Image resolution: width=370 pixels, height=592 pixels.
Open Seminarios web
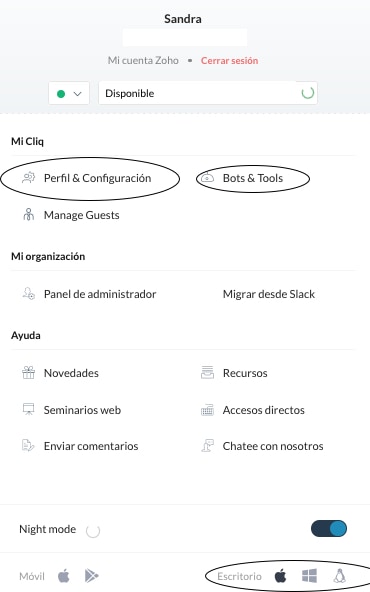(x=82, y=410)
